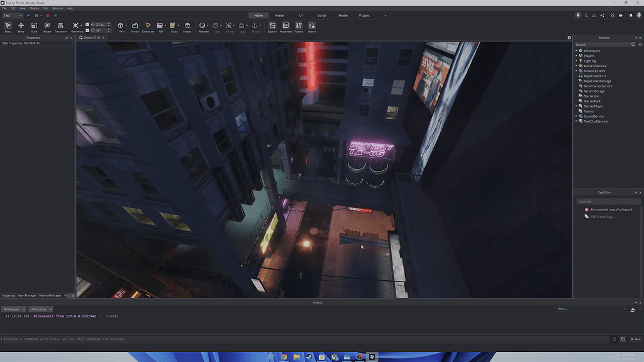Open the Material picker icon
This screenshot has height=362, width=644.
tap(202, 26)
